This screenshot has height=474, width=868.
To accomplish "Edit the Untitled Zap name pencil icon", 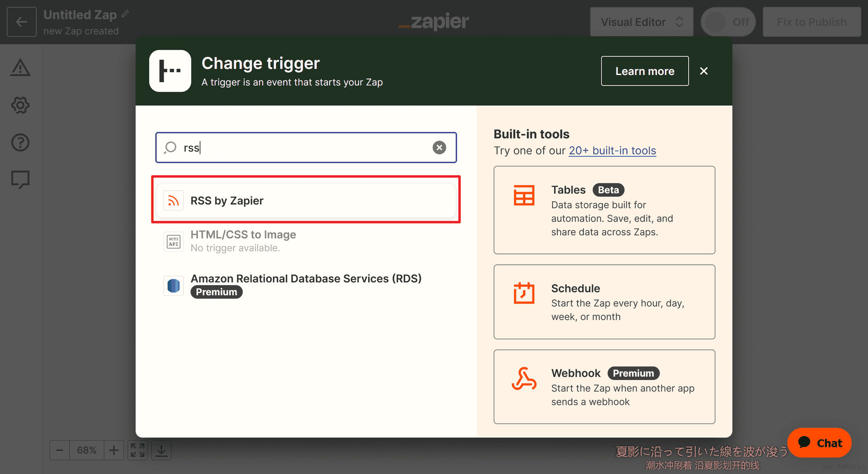I will coord(125,14).
